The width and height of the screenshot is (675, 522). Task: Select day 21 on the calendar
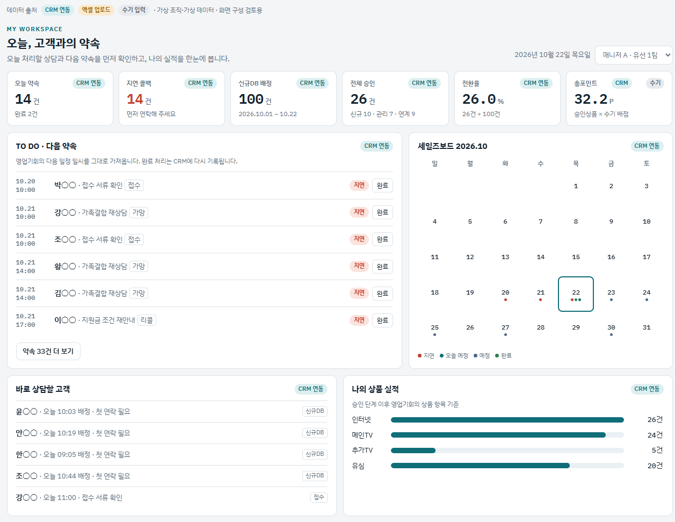point(541,294)
